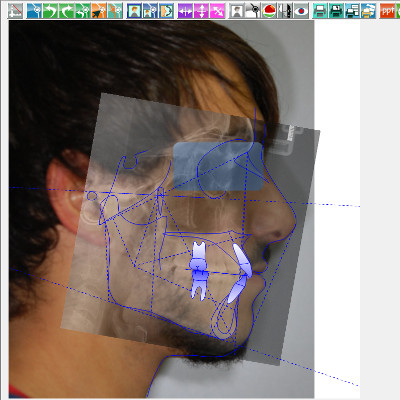Export via the red ppt button
400x400 pixels.
(387, 11)
